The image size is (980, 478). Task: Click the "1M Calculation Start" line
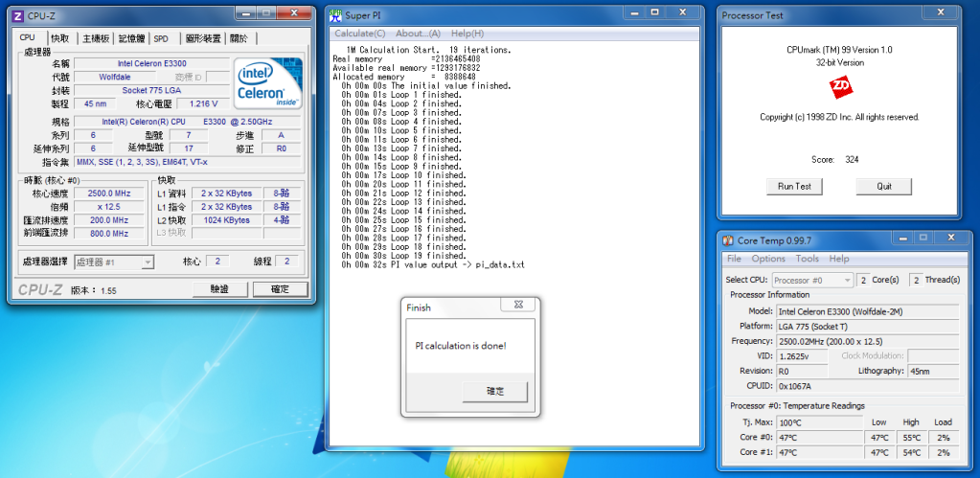(x=429, y=50)
